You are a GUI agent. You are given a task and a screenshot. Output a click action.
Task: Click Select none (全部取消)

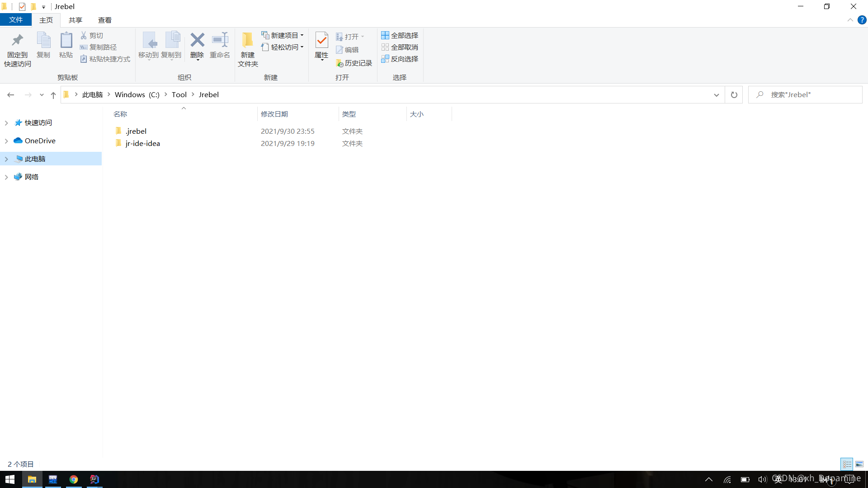(x=400, y=47)
